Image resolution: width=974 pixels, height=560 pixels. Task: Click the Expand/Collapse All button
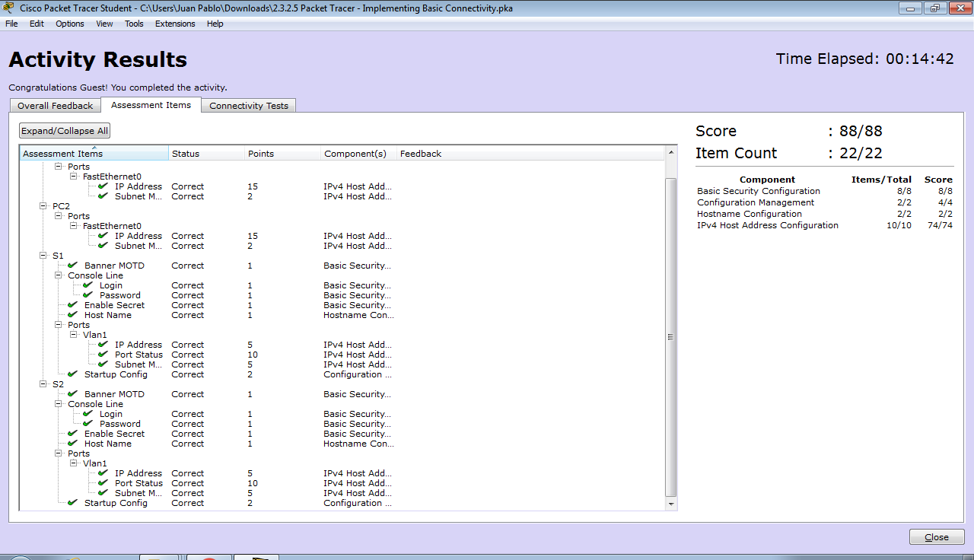64,130
